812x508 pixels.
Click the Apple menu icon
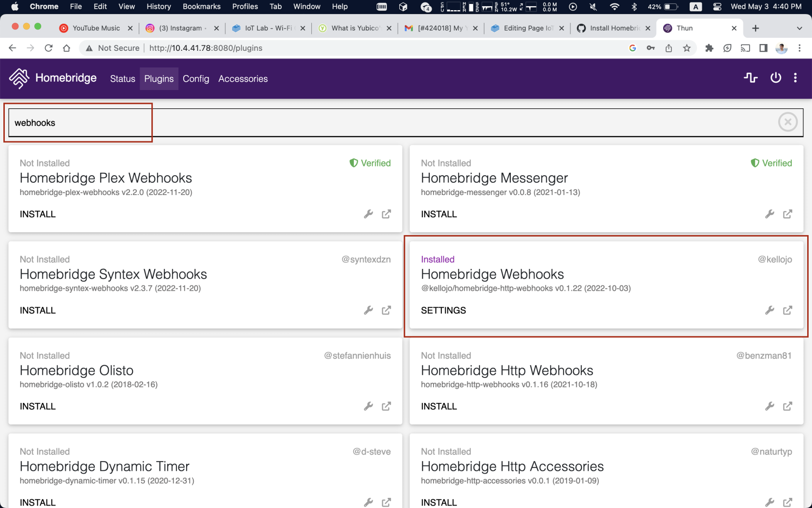[x=14, y=6]
